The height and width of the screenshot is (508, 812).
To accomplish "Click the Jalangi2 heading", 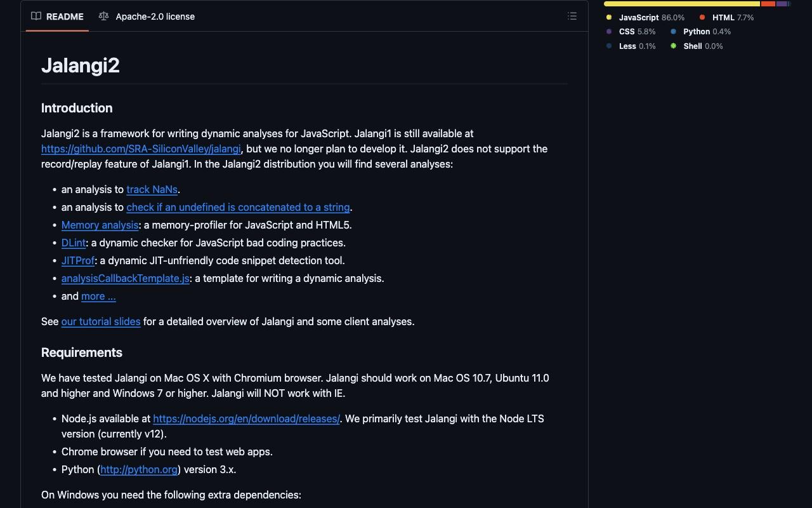I will coord(81,65).
